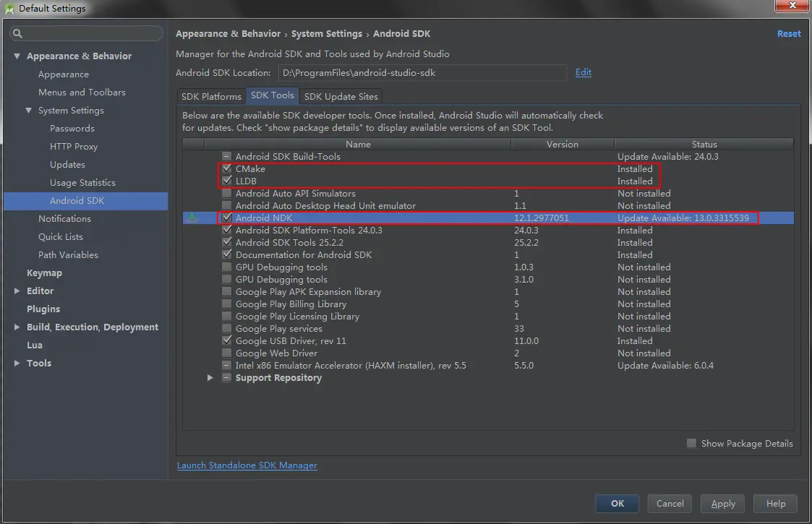Uncheck Documentation for Android SDK
Screen dimensions: 812x524
click(227, 254)
